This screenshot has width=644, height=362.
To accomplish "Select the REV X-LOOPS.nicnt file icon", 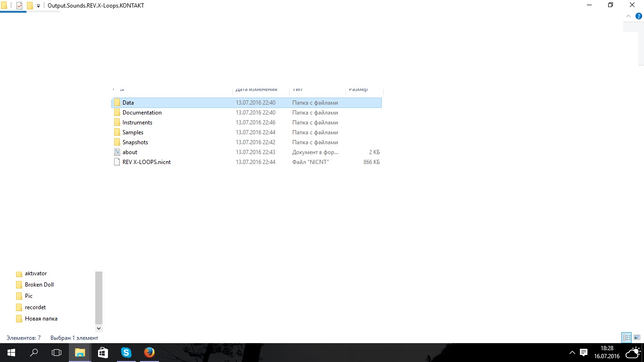I will click(x=117, y=162).
